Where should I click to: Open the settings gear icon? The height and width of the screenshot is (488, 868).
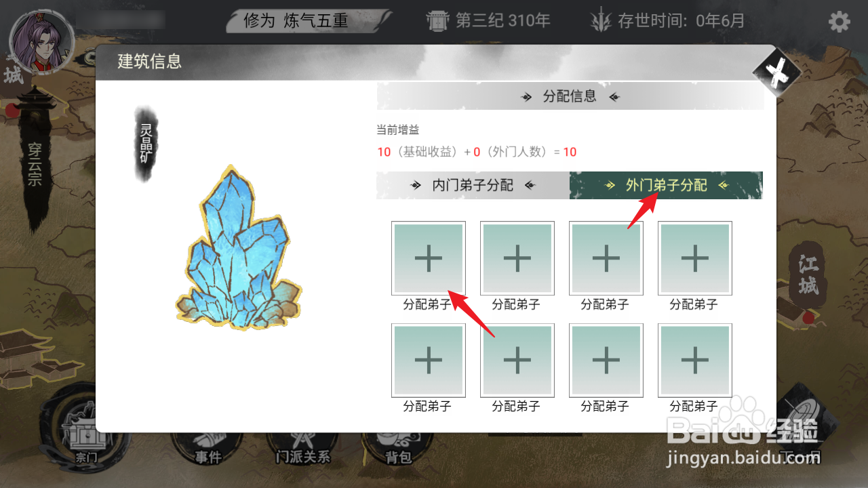point(839,22)
